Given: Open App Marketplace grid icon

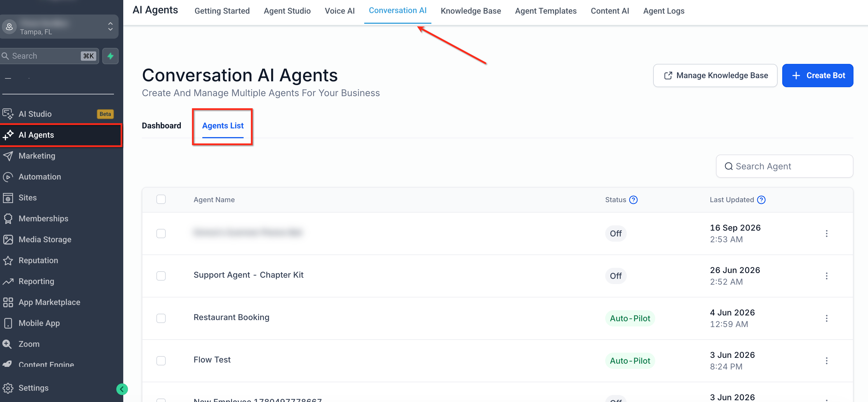Looking at the screenshot, I should [8, 302].
